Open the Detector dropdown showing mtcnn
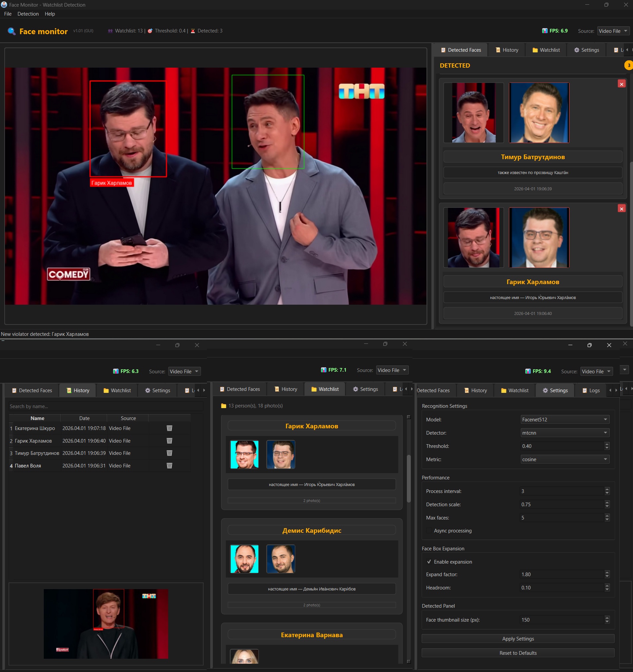633x672 pixels. (x=565, y=433)
